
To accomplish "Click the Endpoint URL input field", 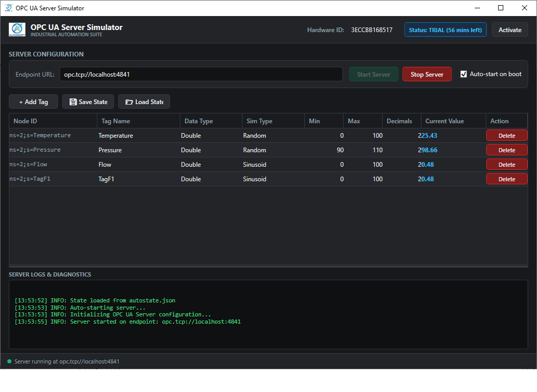I will point(201,74).
